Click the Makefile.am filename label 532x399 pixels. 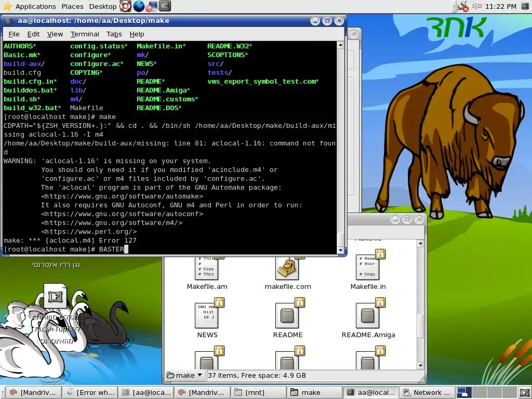(207, 286)
